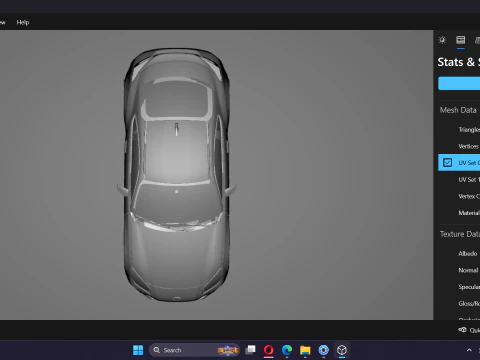480x360 pixels.
Task: Select the Vertex Color row
Action: [x=459, y=196]
